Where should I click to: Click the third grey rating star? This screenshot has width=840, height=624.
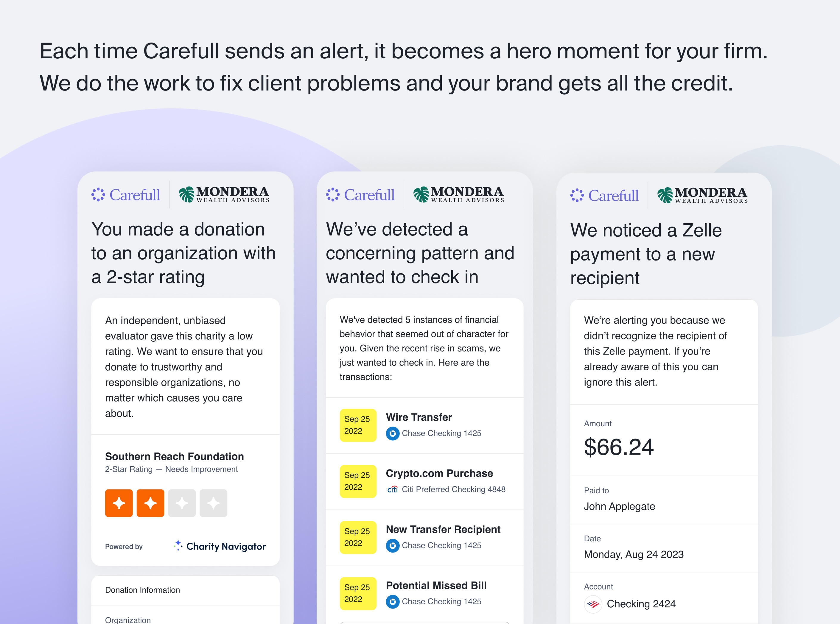tap(182, 503)
